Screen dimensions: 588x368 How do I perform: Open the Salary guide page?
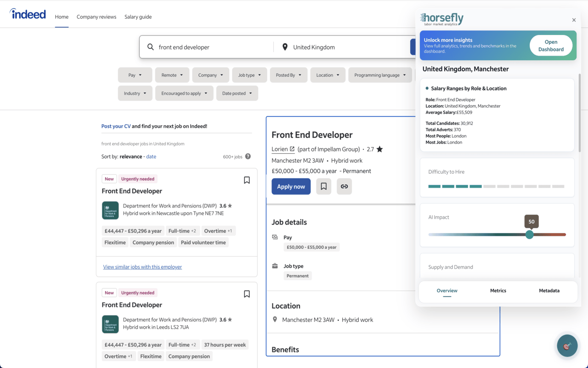click(138, 17)
